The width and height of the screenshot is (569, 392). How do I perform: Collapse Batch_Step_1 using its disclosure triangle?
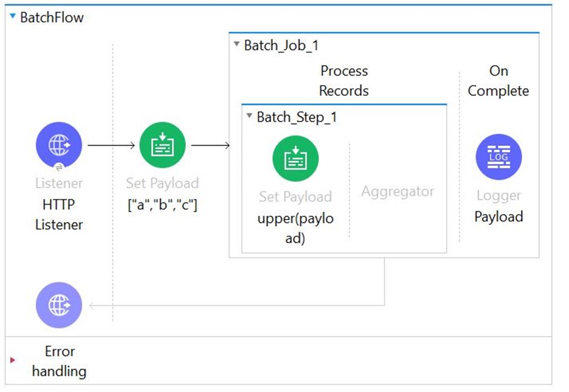[x=249, y=117]
